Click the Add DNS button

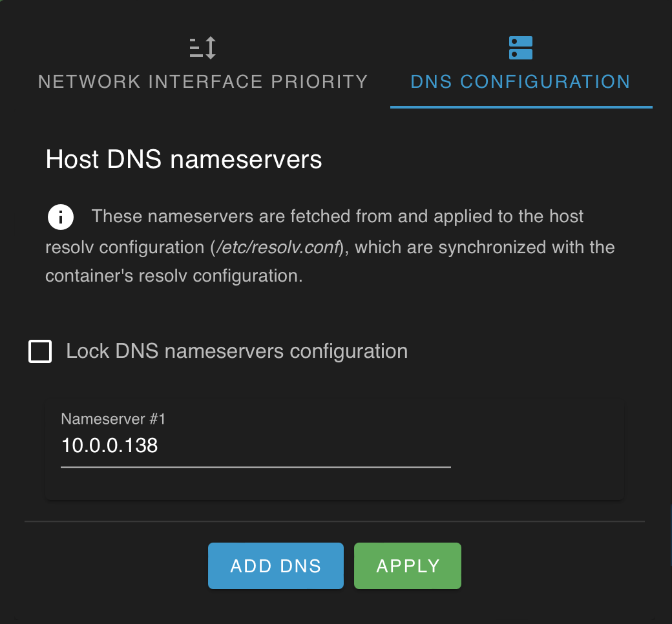click(276, 566)
